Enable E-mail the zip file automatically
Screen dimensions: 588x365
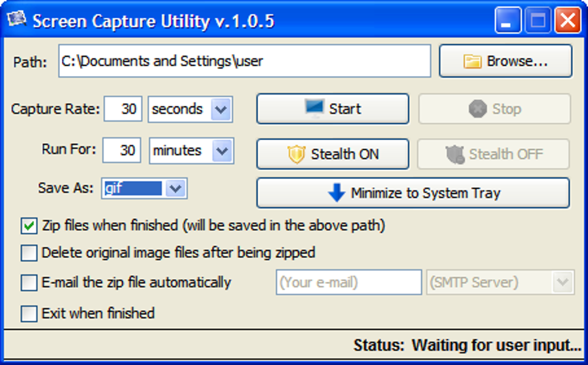tap(28, 283)
